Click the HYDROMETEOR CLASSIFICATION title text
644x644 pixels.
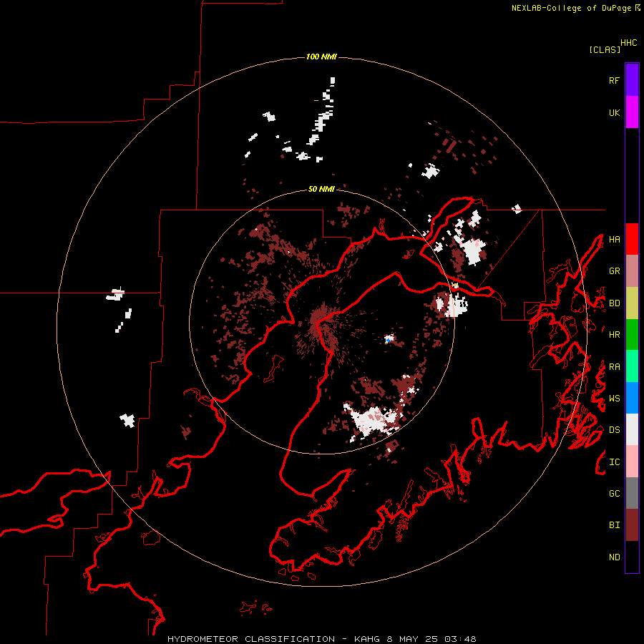(x=251, y=639)
